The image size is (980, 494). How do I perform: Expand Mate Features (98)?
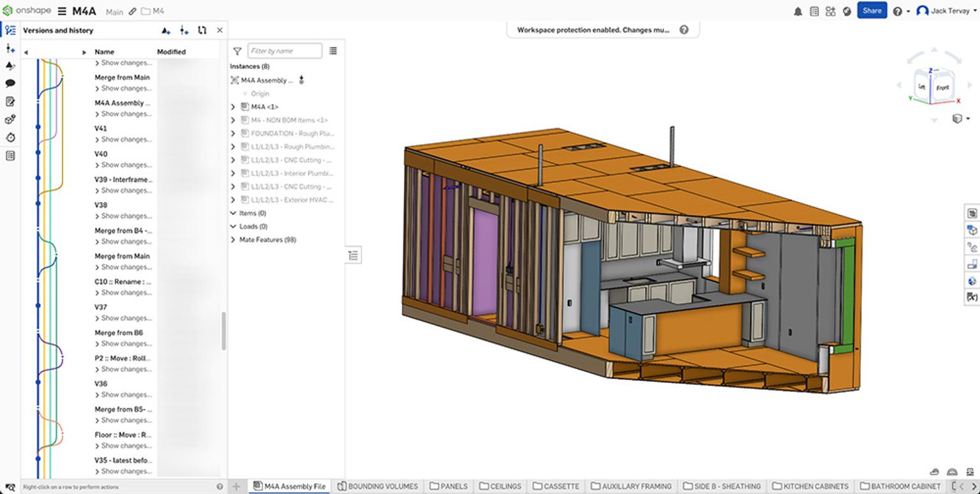(233, 239)
